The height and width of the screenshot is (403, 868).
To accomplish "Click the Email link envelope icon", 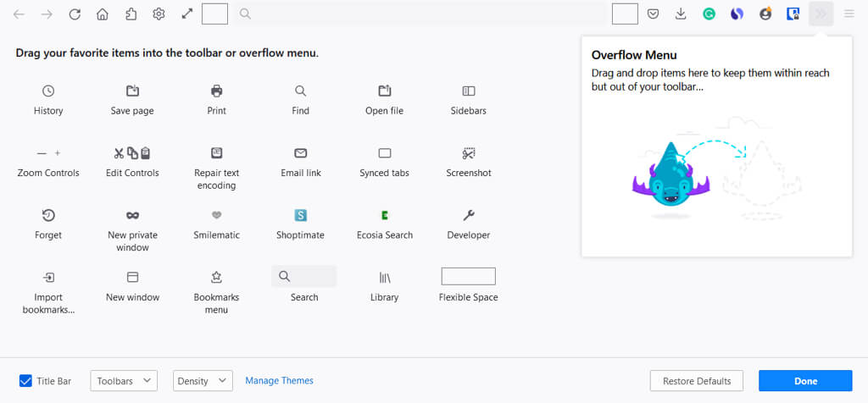I will [x=300, y=153].
